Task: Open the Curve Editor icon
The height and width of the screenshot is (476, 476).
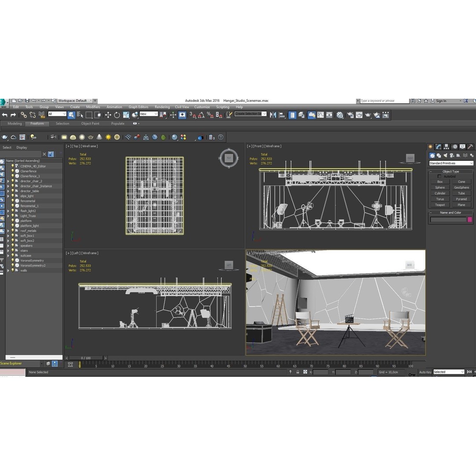Action: 320,115
